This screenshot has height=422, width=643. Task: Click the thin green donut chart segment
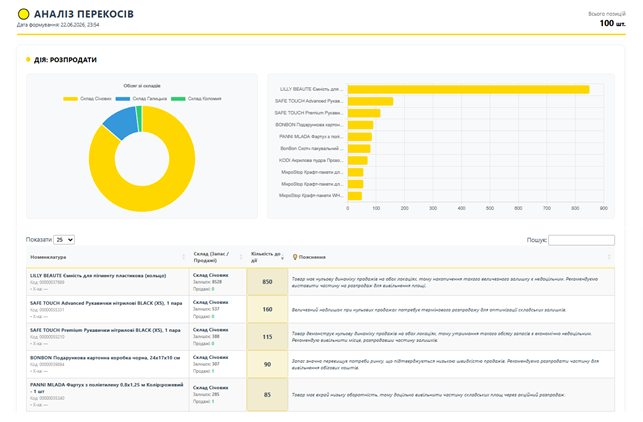[x=139, y=119]
